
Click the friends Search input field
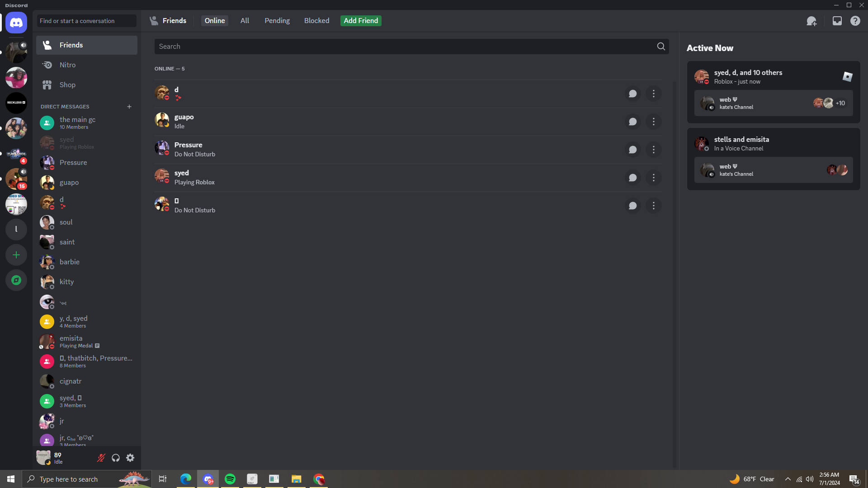(411, 47)
